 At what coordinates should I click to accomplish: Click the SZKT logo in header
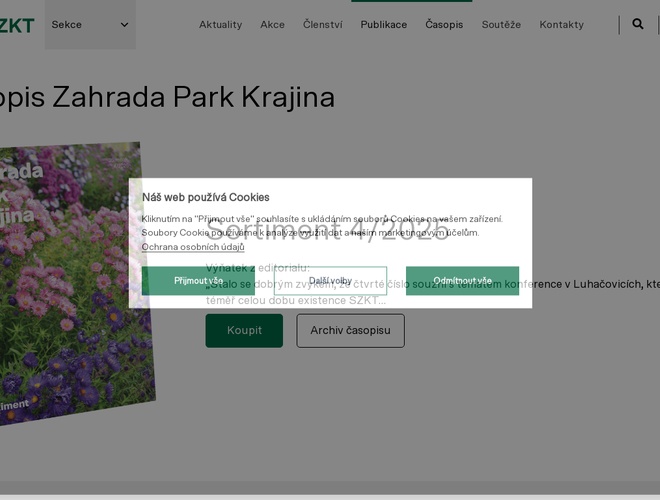tap(17, 24)
